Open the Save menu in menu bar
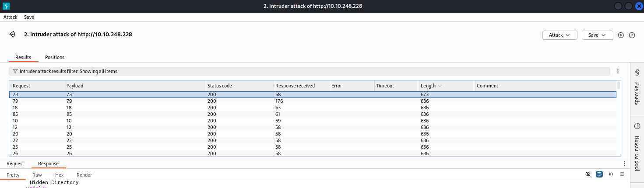The image size is (644, 188). tap(29, 17)
